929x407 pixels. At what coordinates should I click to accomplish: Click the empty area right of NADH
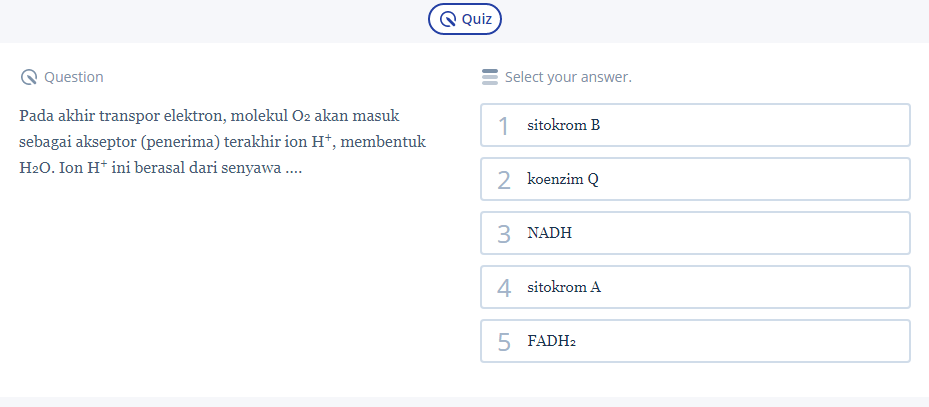point(740,233)
